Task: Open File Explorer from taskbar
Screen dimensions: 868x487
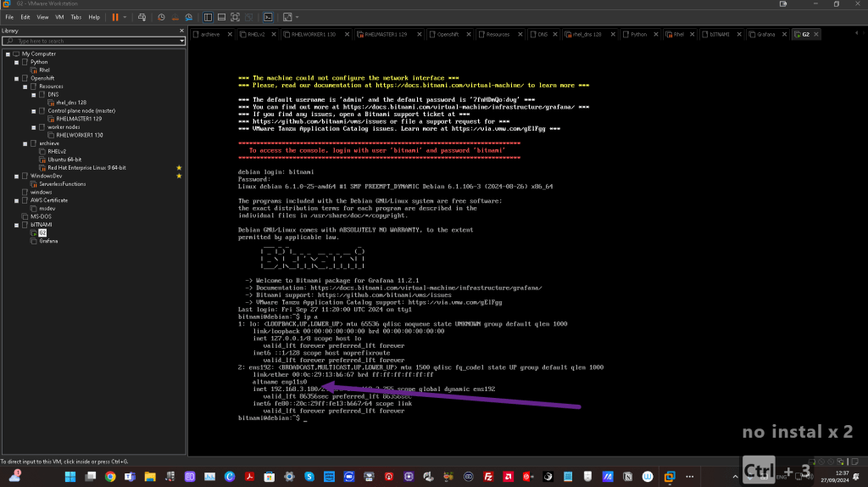Action: tap(150, 477)
